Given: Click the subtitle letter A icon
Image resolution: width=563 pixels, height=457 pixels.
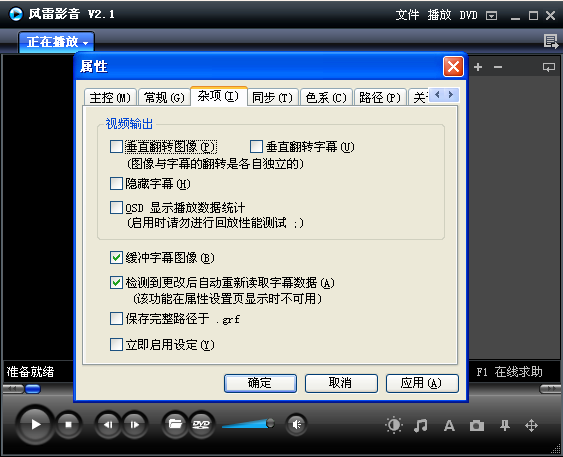Looking at the screenshot, I should (x=449, y=426).
